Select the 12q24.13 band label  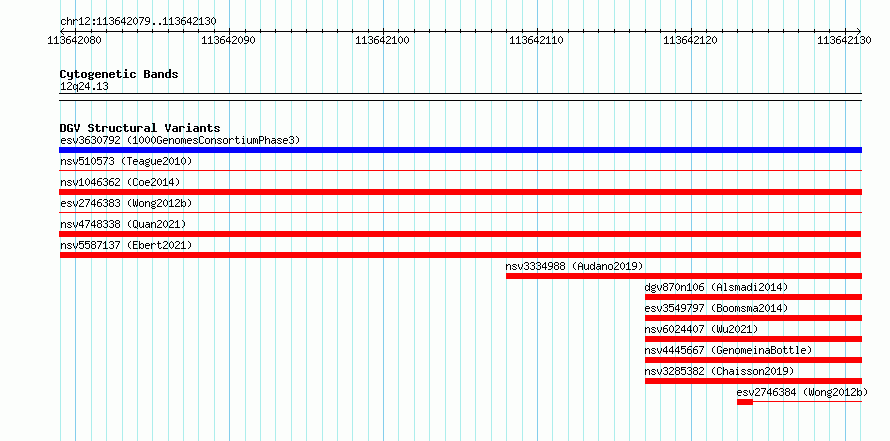point(84,87)
